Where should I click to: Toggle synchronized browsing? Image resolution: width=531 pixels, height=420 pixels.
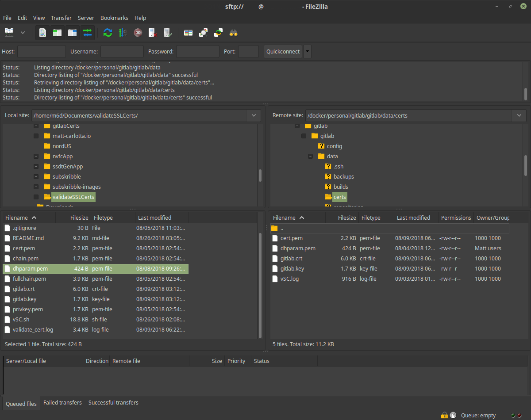point(218,32)
